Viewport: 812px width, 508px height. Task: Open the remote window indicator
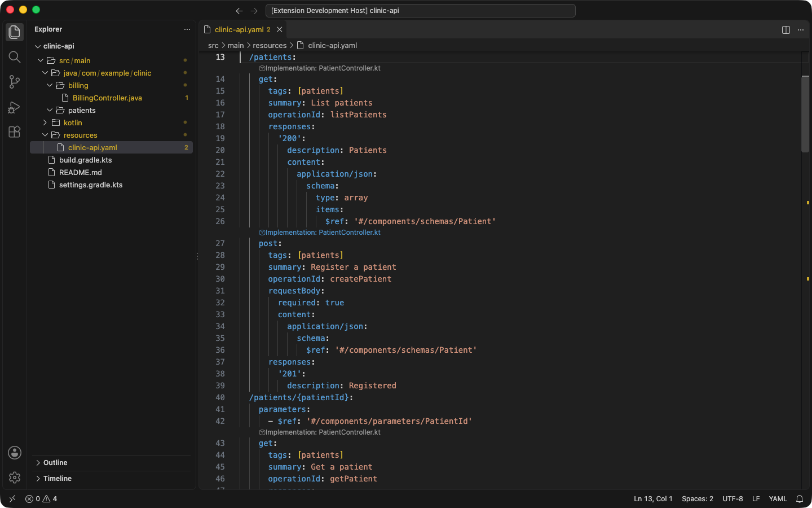tap(12, 499)
